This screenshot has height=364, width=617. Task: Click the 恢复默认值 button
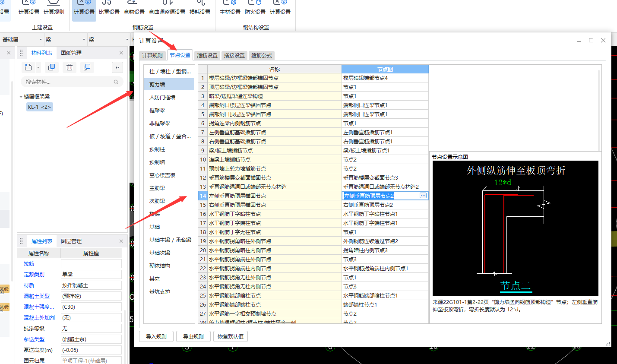[x=231, y=336]
